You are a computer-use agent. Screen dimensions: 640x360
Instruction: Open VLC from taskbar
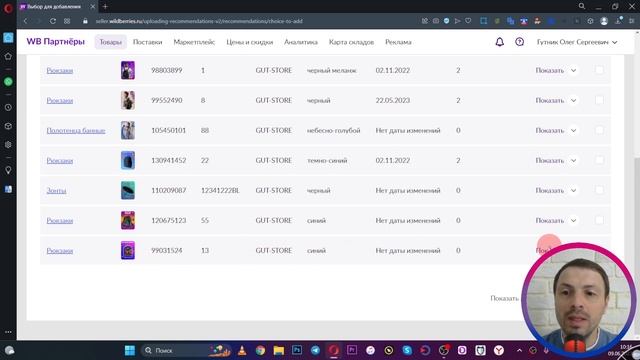(242, 350)
